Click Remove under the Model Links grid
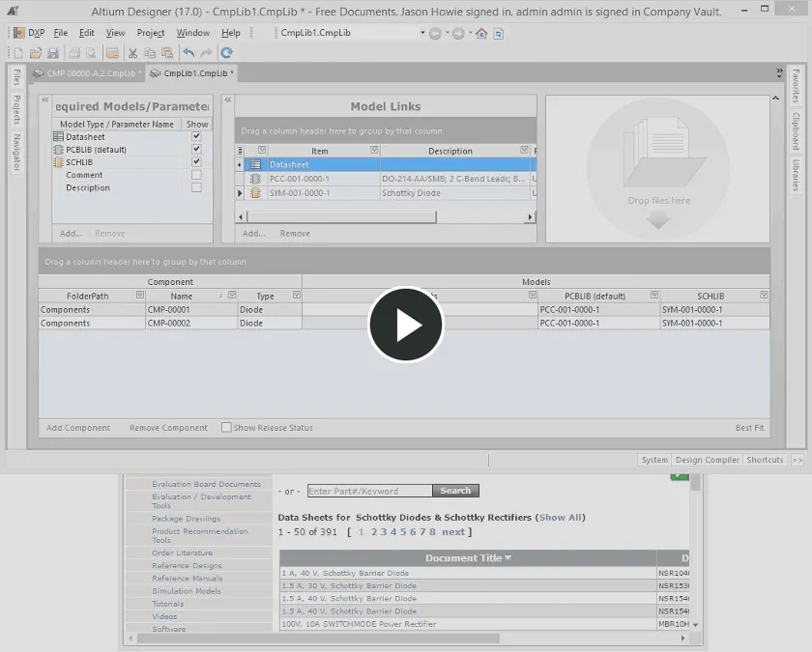This screenshot has width=812, height=652. (x=295, y=234)
